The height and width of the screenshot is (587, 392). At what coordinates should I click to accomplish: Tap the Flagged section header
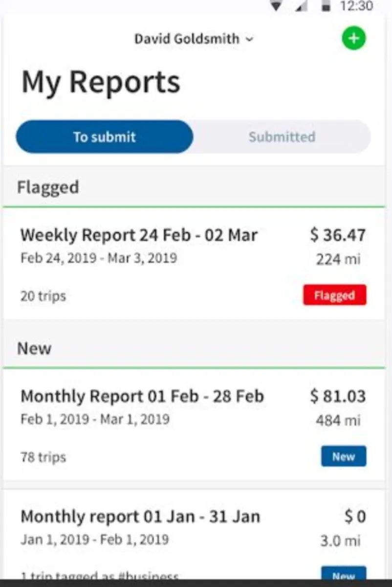[48, 187]
